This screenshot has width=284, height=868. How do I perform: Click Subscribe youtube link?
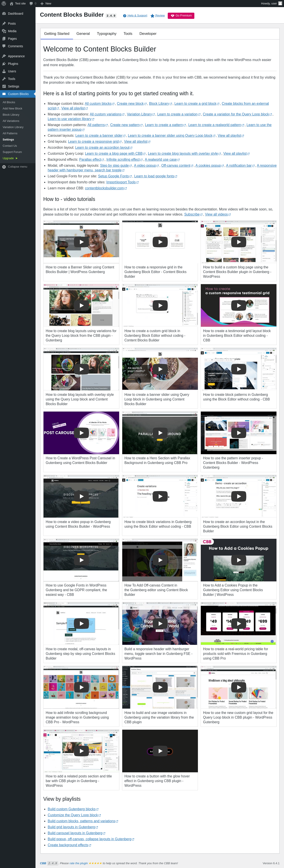coord(193,214)
